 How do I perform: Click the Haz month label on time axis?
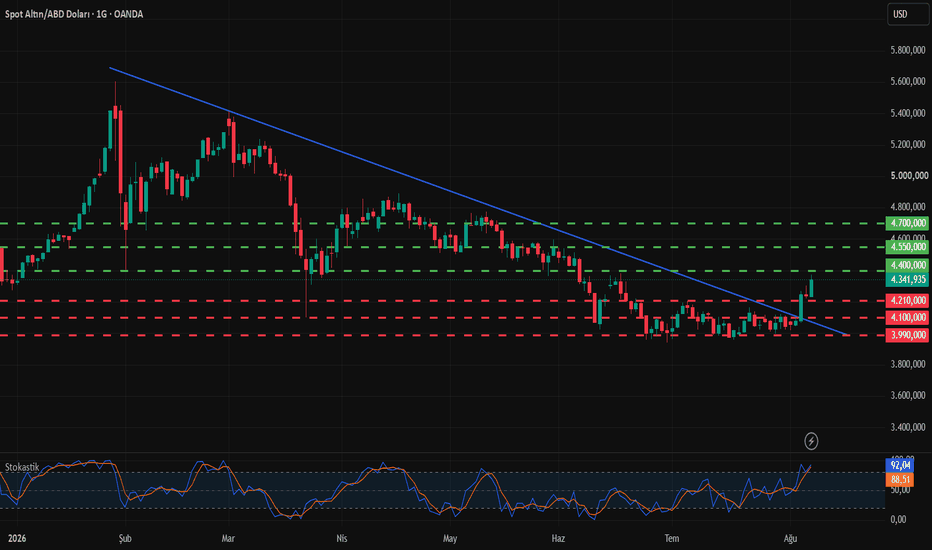[x=558, y=539]
